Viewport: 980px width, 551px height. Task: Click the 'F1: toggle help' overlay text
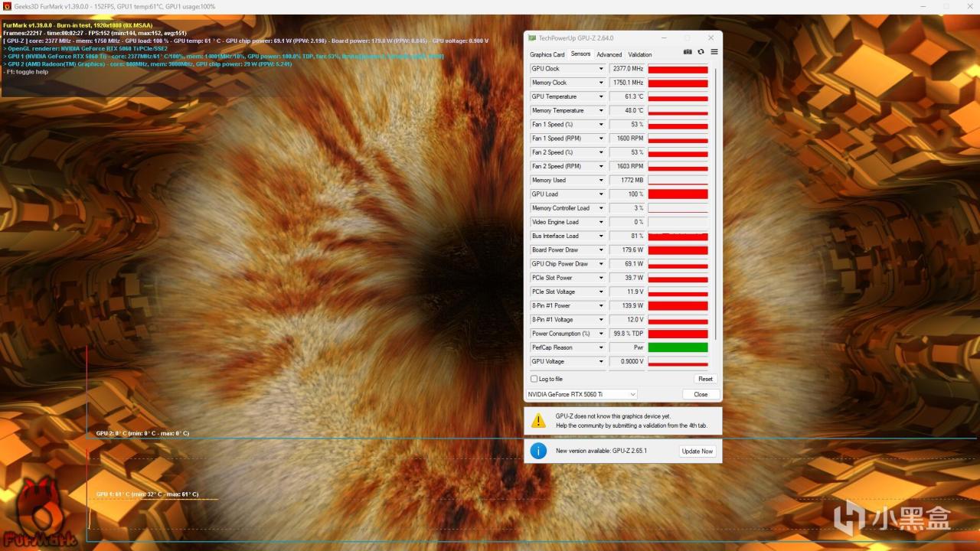tap(28, 72)
